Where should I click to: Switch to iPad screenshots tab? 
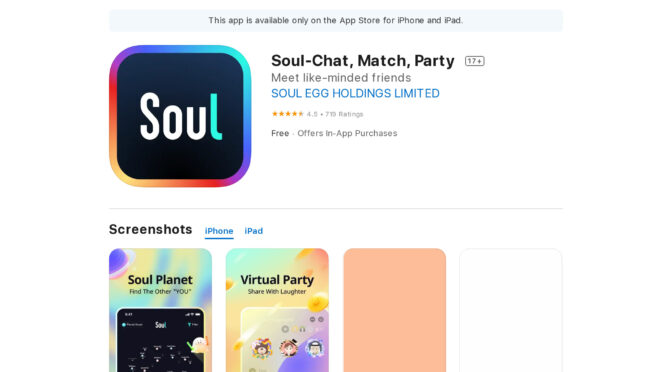tap(254, 231)
